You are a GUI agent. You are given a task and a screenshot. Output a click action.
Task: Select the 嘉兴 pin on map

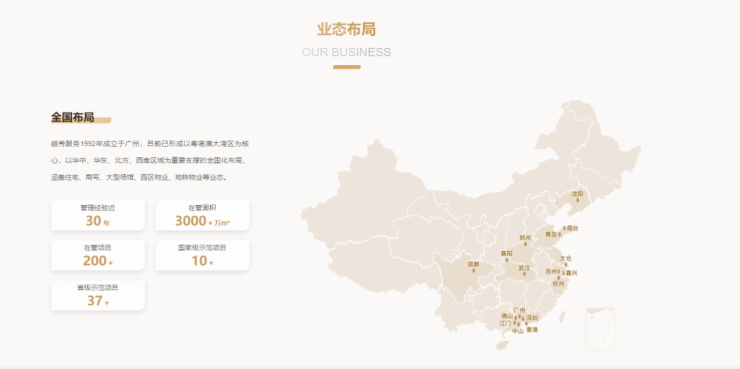563,273
